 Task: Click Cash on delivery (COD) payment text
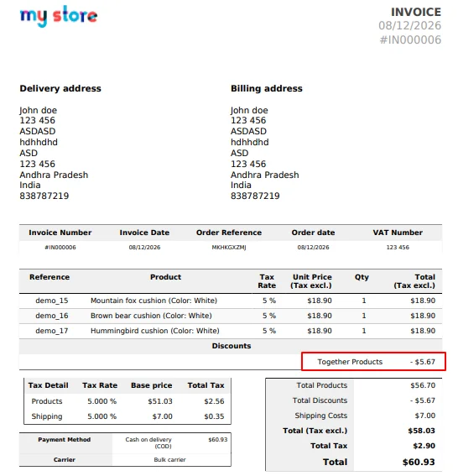(148, 443)
